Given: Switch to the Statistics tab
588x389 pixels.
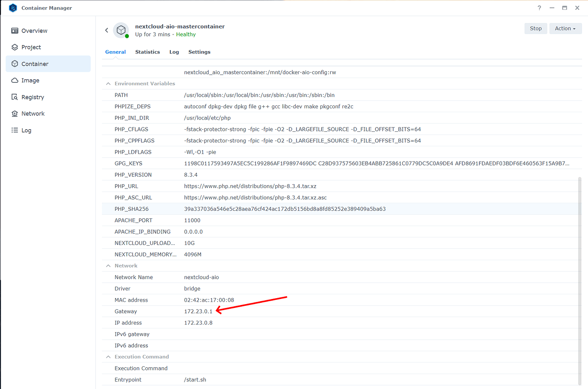Looking at the screenshot, I should pos(147,52).
